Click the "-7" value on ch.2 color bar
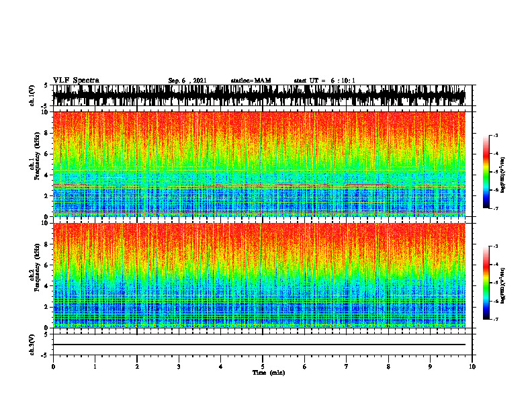This screenshot has height=411, width=532. click(x=496, y=319)
